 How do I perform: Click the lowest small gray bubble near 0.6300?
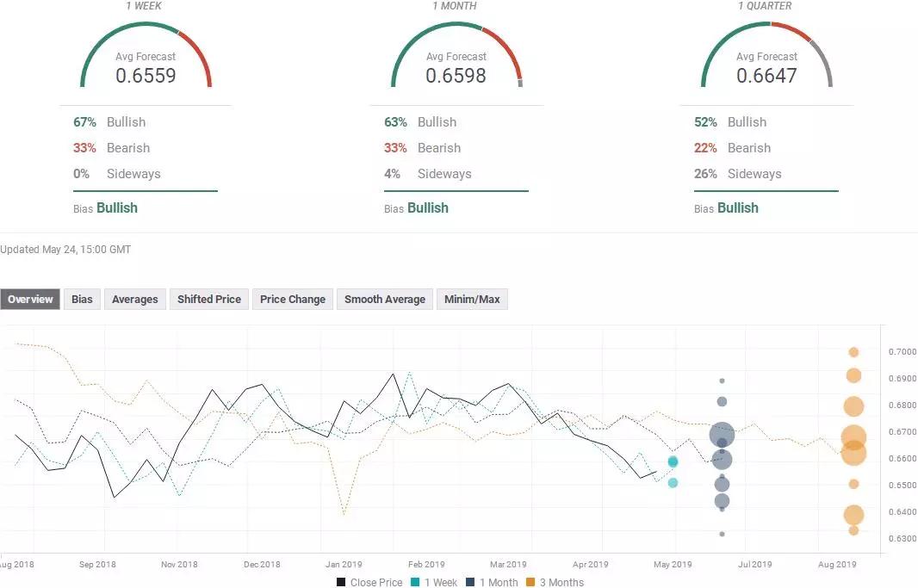(722, 534)
